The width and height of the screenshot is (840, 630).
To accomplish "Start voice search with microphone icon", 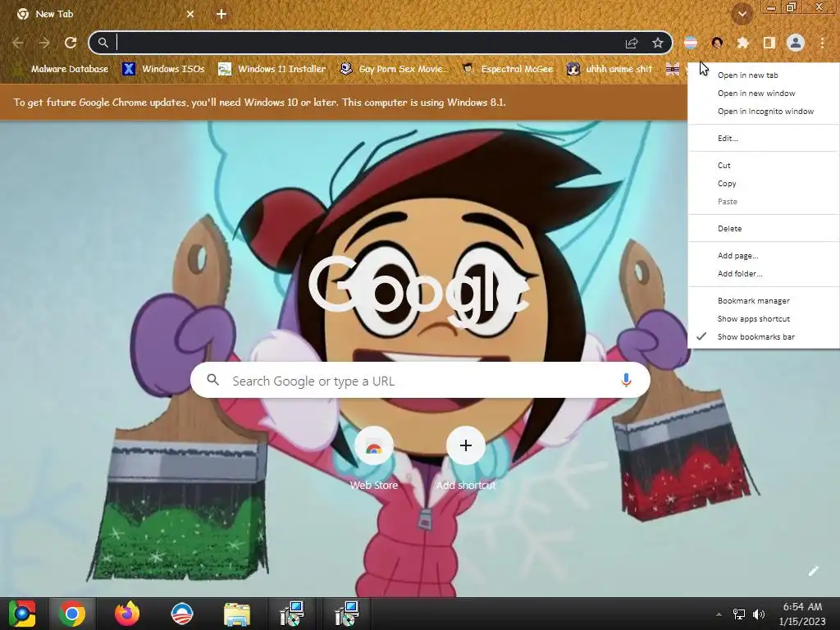I will tap(626, 381).
